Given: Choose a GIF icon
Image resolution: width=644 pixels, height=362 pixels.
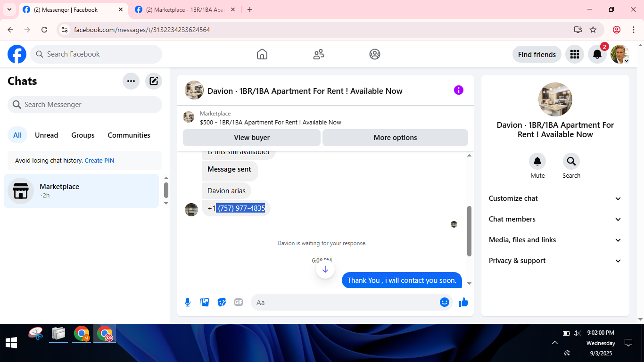Looking at the screenshot, I should pos(239,302).
